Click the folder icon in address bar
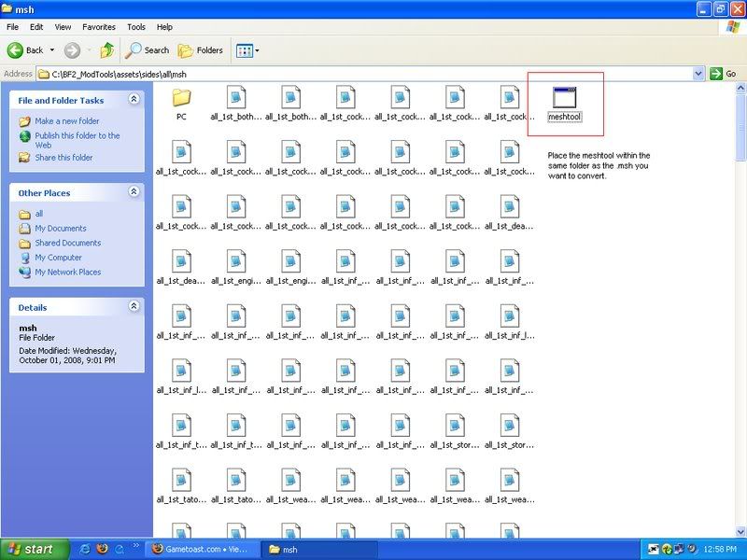The width and height of the screenshot is (747, 560). pos(44,74)
